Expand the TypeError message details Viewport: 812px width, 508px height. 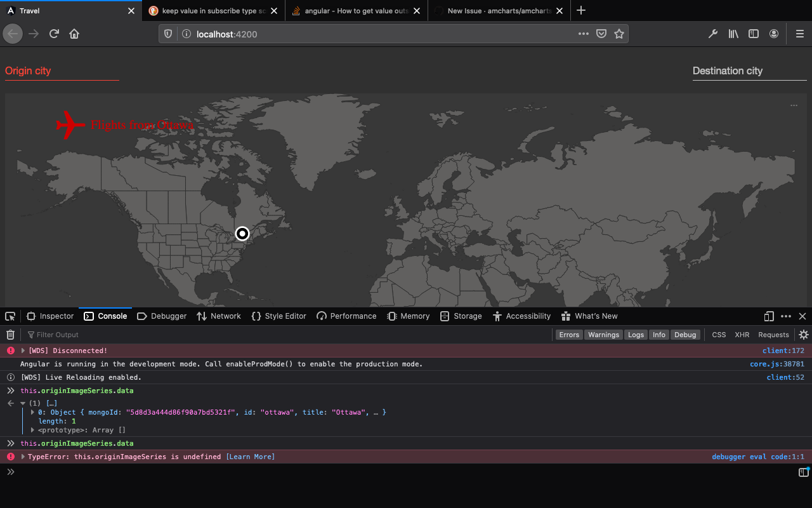coord(23,457)
